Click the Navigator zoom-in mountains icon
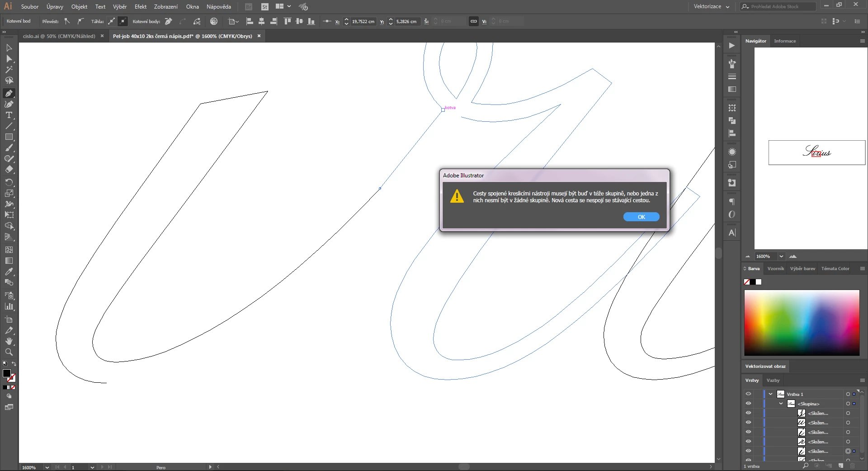This screenshot has height=471, width=868. (x=793, y=257)
